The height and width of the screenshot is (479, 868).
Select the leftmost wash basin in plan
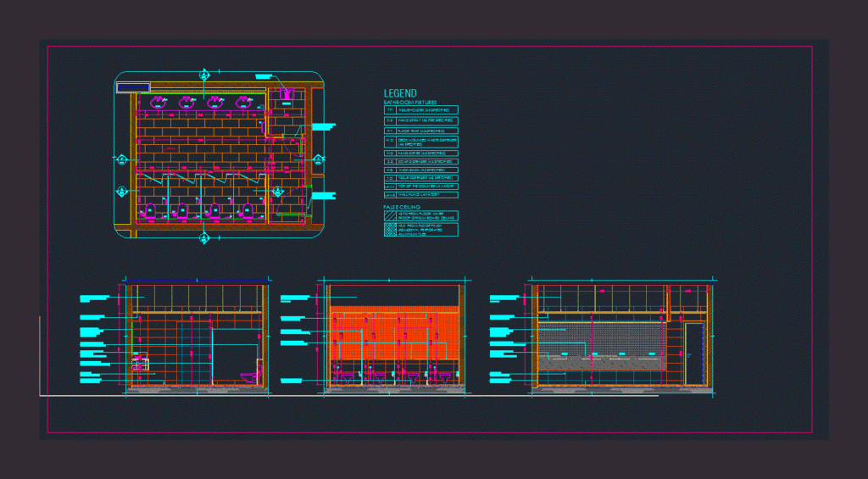pos(159,102)
